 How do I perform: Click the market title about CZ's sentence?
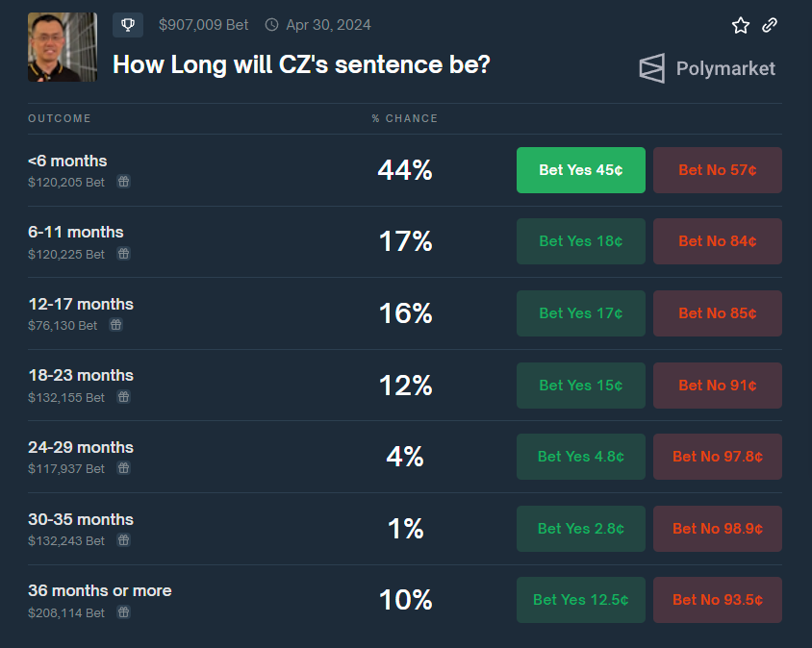[301, 64]
